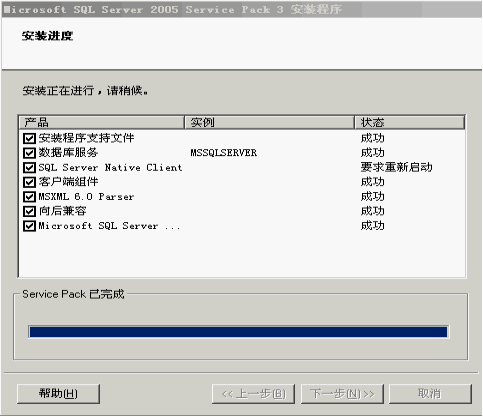
Task: Click the 帮助(H) button
Action: tap(58, 394)
